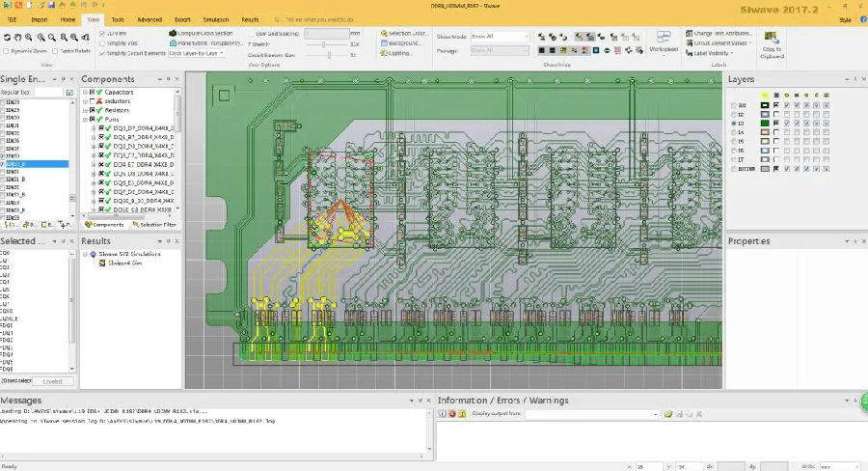Open Circuit Element Values dropdown
This screenshot has height=471, width=868.
719,43
